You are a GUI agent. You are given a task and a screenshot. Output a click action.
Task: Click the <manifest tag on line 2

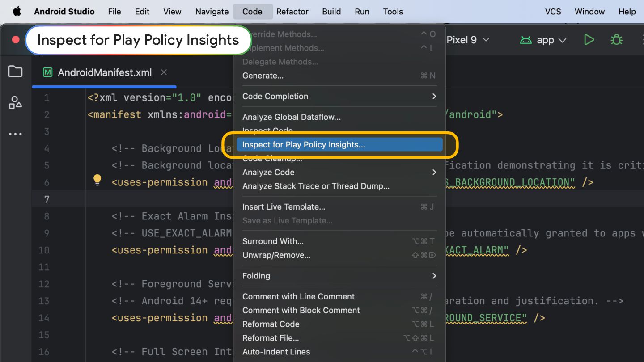(x=114, y=114)
